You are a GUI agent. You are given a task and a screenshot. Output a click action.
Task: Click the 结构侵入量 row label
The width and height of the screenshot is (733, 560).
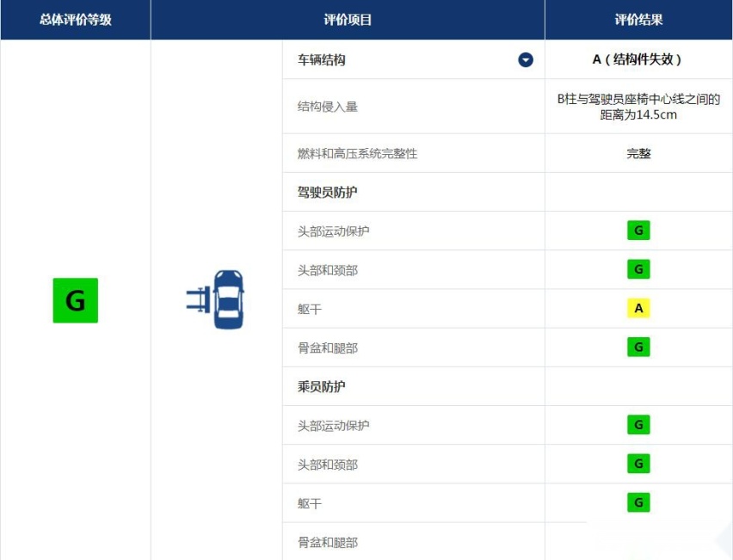click(x=327, y=107)
